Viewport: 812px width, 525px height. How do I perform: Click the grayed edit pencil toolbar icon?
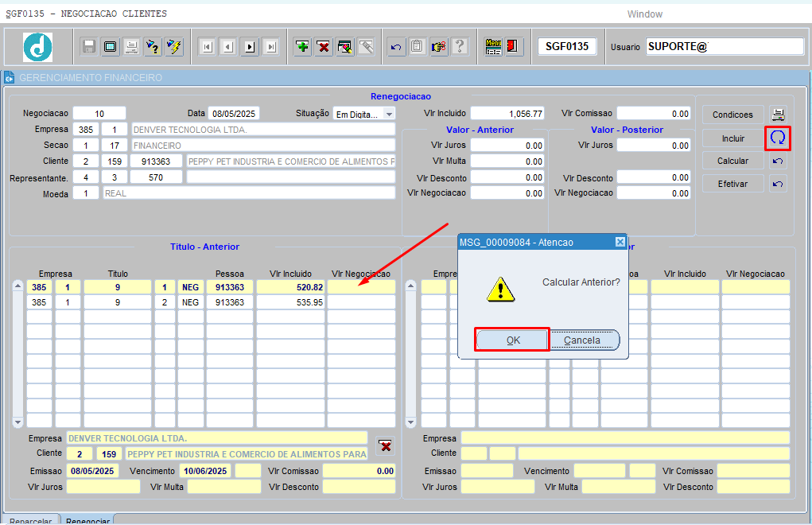point(366,47)
